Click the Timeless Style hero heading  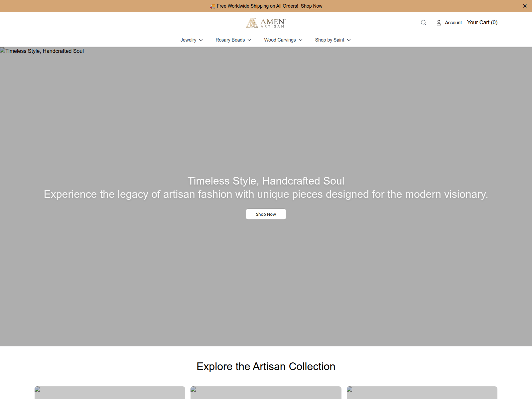(266, 181)
